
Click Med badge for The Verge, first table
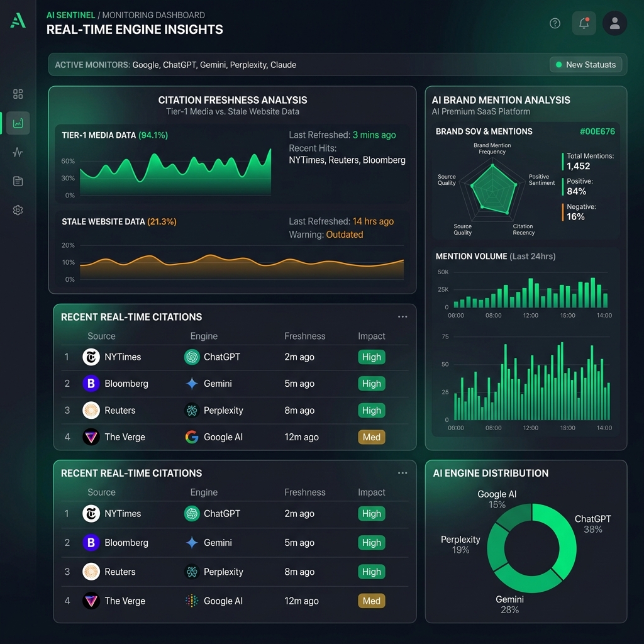point(371,437)
